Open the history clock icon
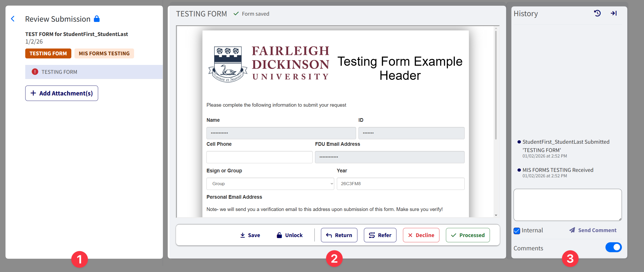 (x=597, y=13)
